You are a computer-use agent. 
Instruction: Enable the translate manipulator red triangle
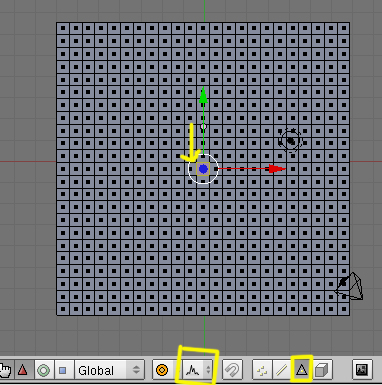[23, 370]
